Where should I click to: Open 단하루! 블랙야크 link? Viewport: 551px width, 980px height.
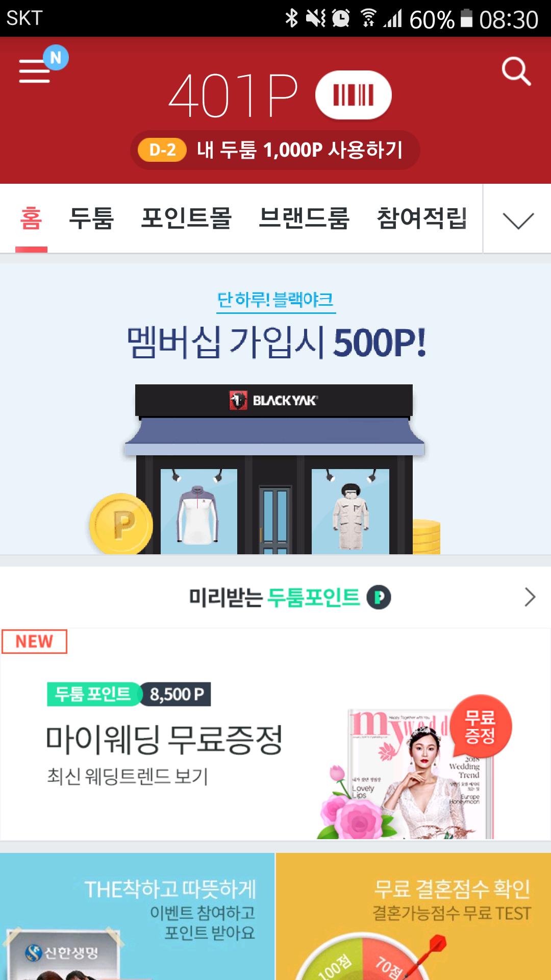(x=275, y=300)
